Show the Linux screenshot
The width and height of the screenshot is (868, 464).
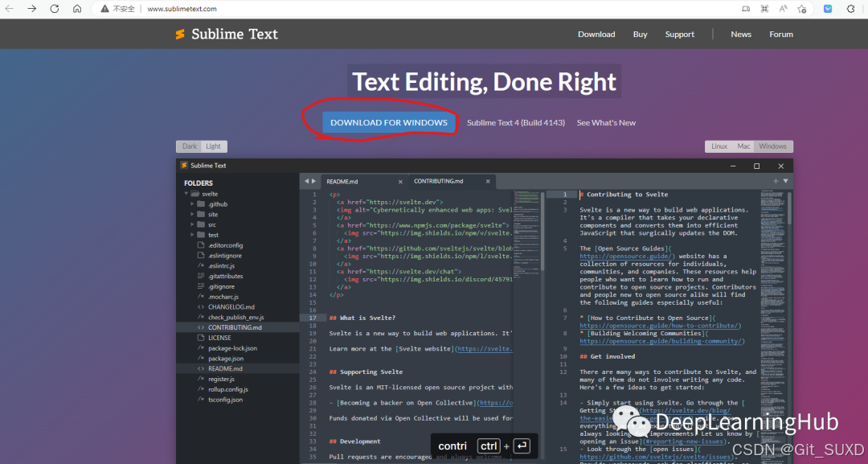(719, 146)
